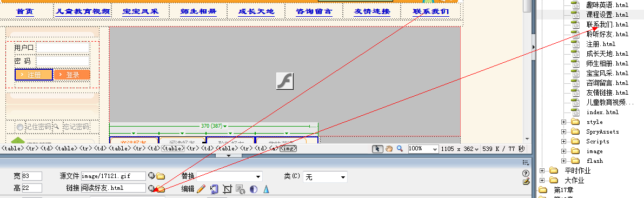This screenshot has height=198, width=644.
Task: Open the image edit pencil icon
Action: pos(201,189)
